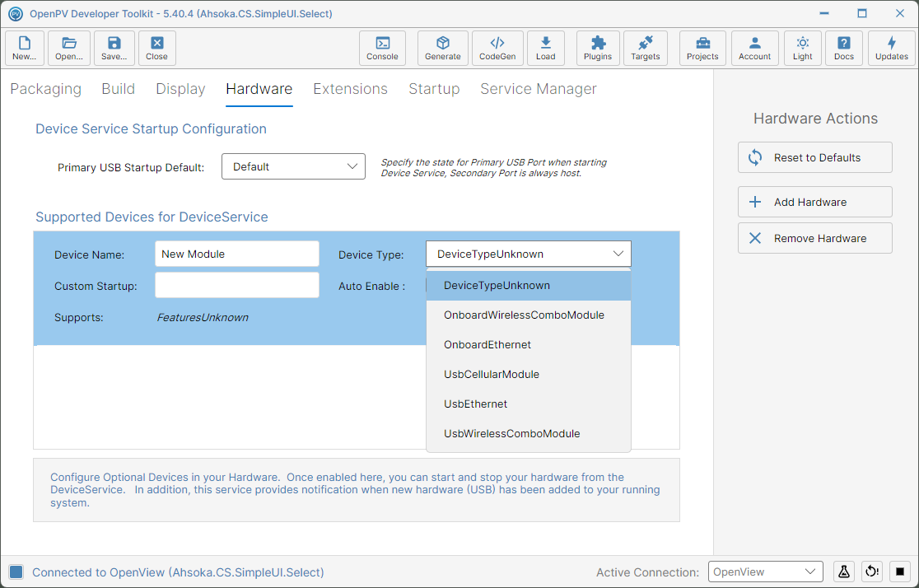Click Reset to Defaults button

(x=815, y=157)
